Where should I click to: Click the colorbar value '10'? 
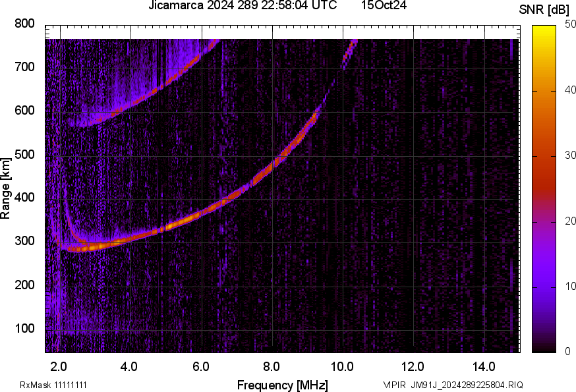click(570, 287)
